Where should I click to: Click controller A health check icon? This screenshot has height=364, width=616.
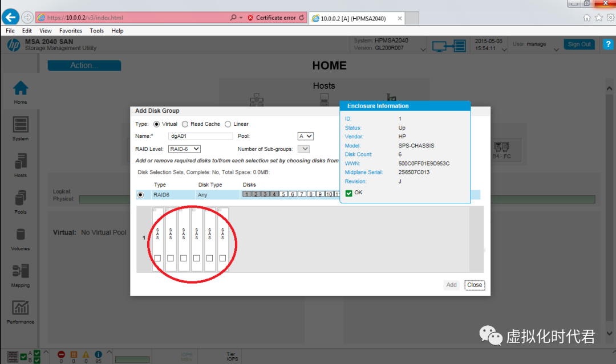(37, 353)
